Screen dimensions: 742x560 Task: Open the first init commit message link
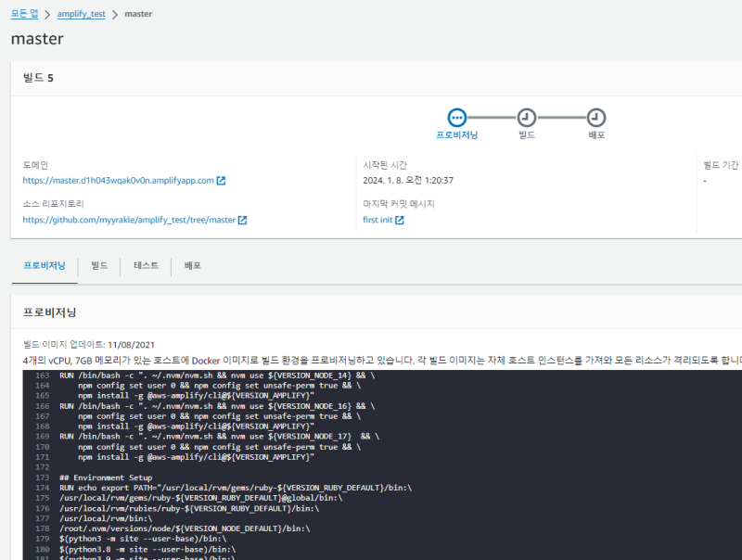click(x=377, y=221)
